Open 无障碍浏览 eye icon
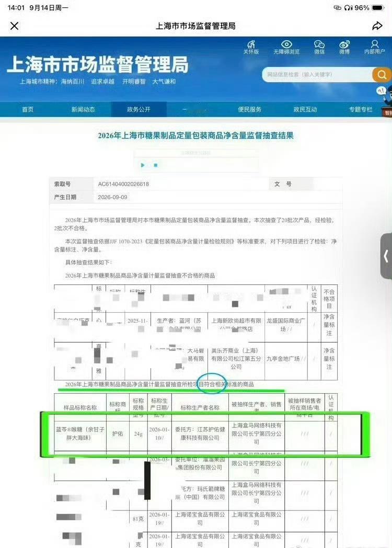This screenshot has width=392, height=548. (x=286, y=47)
